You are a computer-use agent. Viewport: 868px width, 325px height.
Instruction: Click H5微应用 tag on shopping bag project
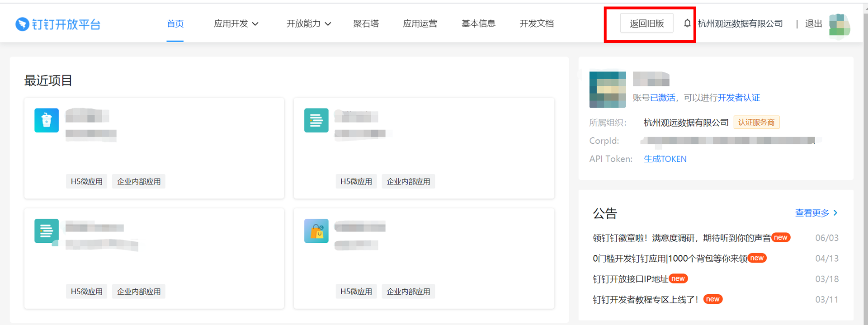pos(356,292)
